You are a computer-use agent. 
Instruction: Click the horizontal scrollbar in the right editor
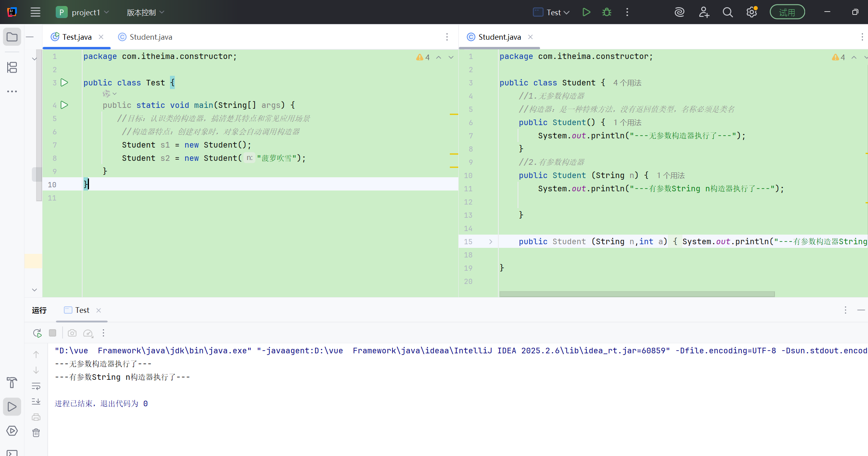point(637,294)
